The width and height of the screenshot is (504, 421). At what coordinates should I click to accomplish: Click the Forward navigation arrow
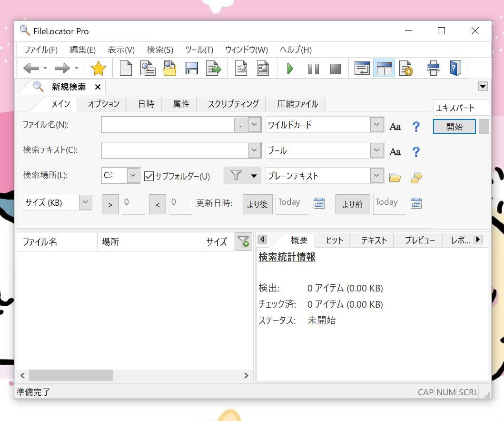point(62,68)
